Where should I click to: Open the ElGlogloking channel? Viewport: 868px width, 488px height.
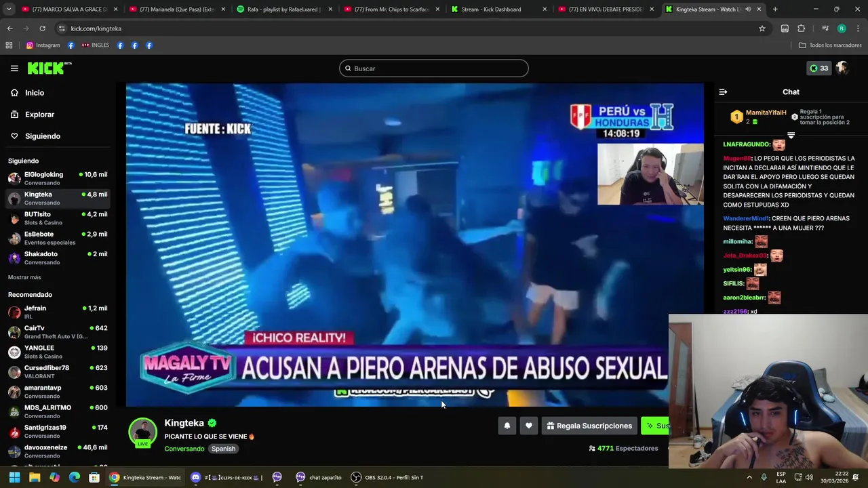(x=58, y=178)
